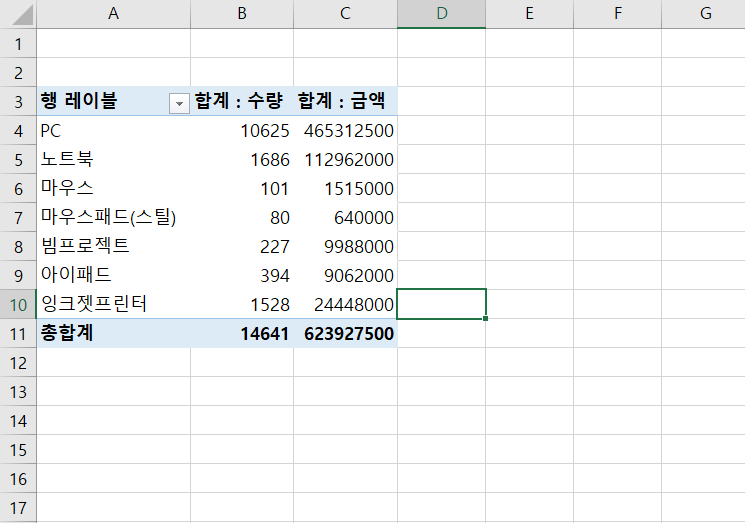745x523 pixels.
Task: Click the 합계 : 금액 header cell
Action: 345,101
